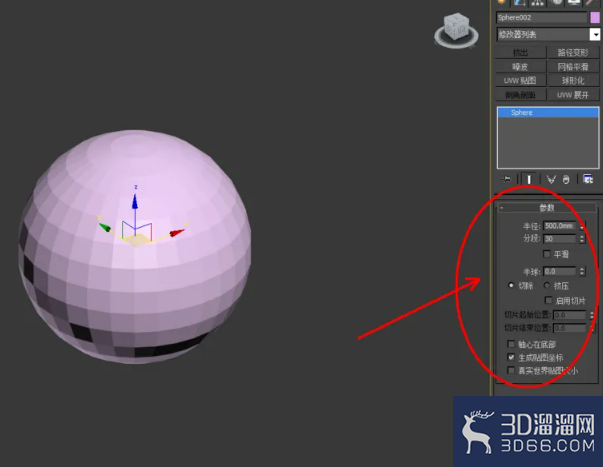Open the Motion command panel tab
This screenshot has width=603, height=467.
point(556,2)
